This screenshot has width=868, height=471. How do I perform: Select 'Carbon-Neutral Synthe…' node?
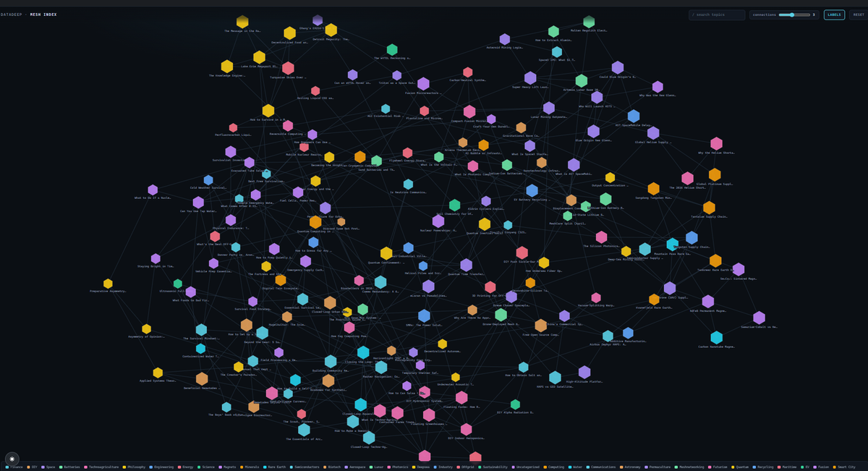coord(468,72)
